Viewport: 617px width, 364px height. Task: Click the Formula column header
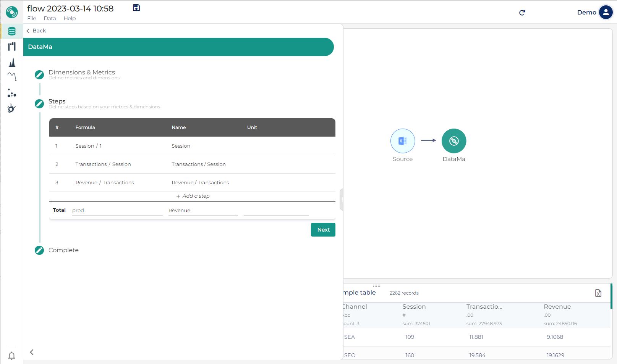85,127
